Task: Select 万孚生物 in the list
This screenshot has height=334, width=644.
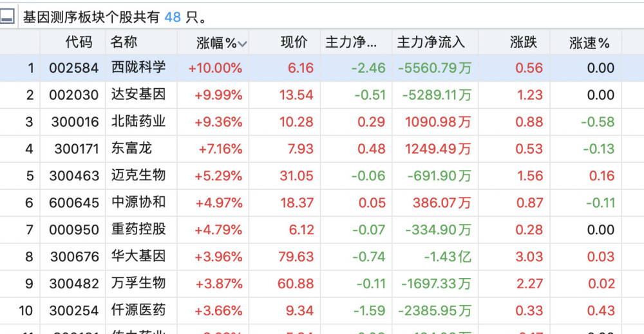Action: (138, 283)
